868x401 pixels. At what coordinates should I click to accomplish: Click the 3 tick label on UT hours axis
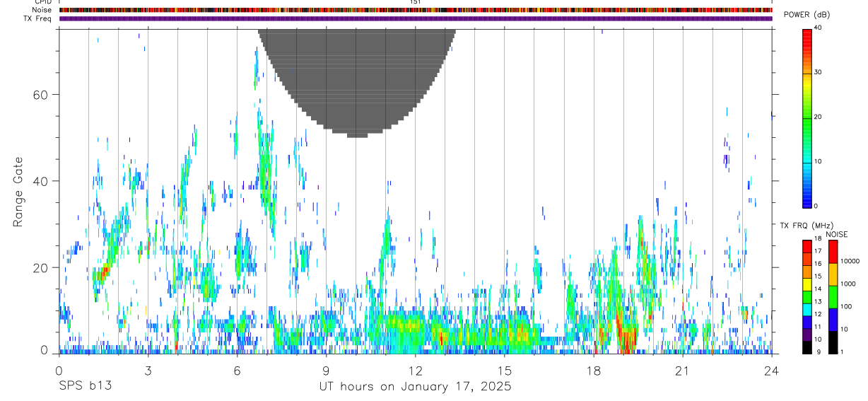pos(148,371)
